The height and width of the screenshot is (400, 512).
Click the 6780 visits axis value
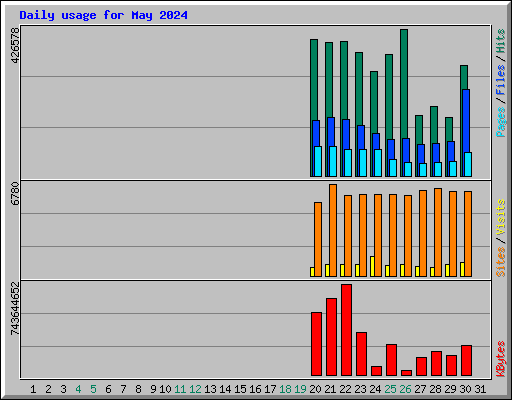(15, 193)
